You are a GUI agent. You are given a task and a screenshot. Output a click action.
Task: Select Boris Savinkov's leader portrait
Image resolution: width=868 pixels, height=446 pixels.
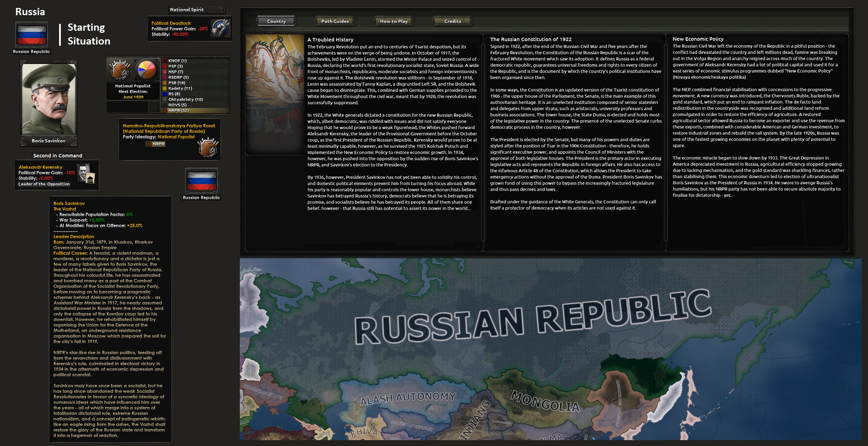48,99
